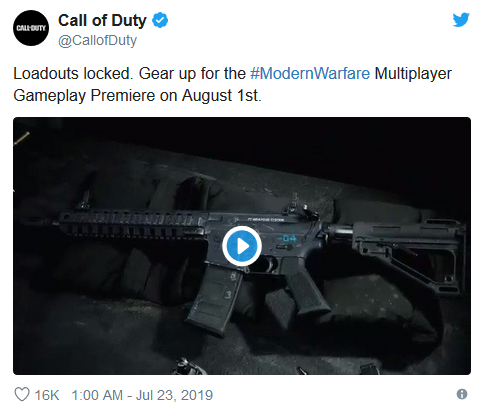Play the Modern Warfare rifle video
Image resolution: width=481 pixels, height=411 pixels.
coord(242,246)
